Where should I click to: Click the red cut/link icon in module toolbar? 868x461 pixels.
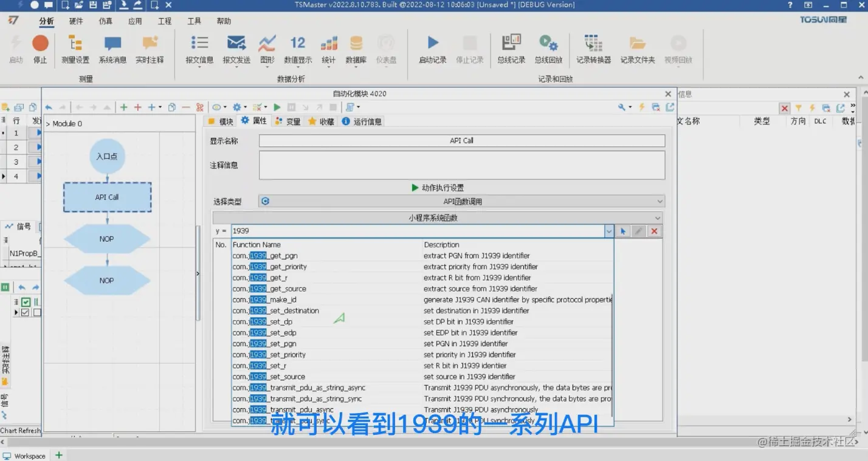199,107
